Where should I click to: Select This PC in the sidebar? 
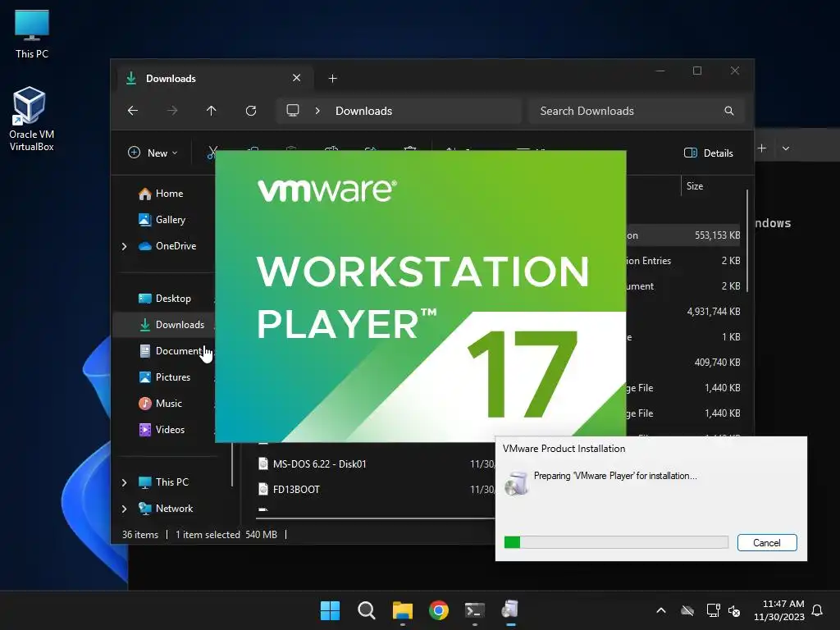tap(163, 482)
